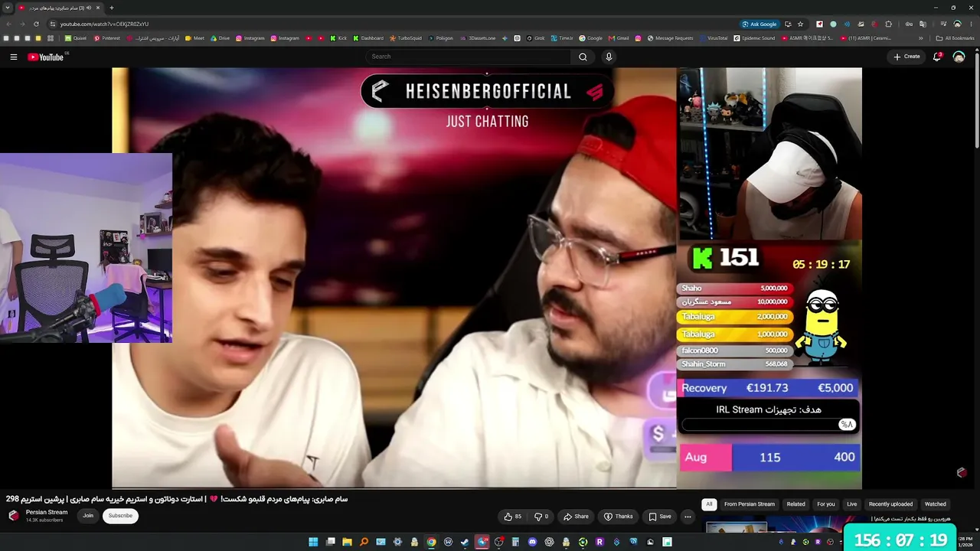Open the YouTube account avatar menu
Screen dimensions: 980x551
coord(959,57)
